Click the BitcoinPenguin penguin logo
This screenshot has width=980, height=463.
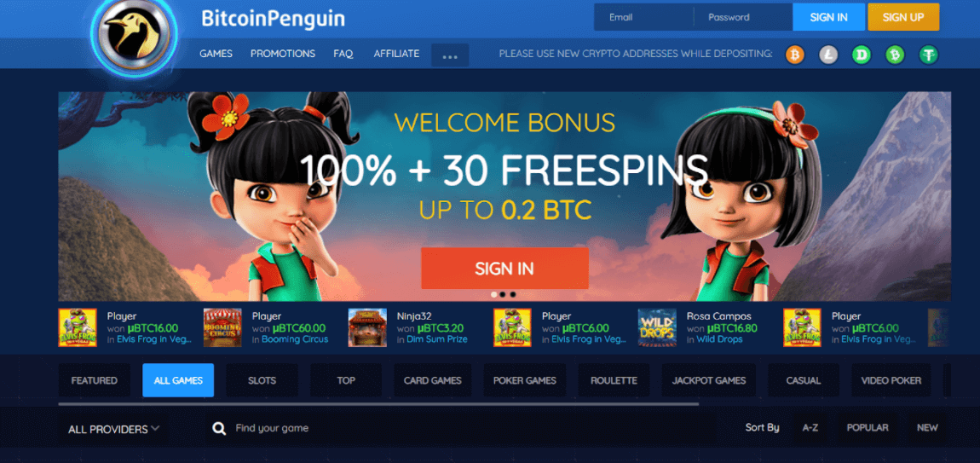click(x=134, y=34)
